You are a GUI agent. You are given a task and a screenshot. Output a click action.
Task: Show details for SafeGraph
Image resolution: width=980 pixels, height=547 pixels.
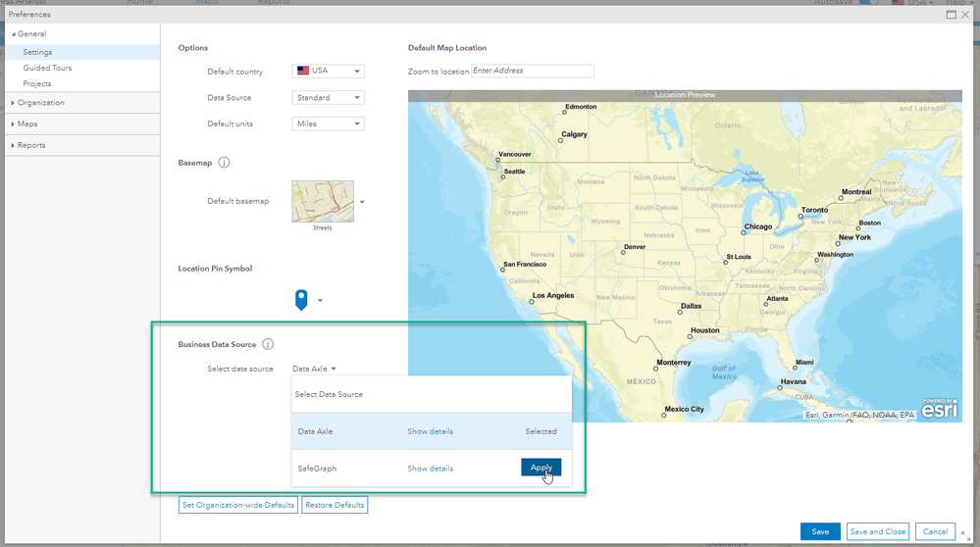point(430,469)
